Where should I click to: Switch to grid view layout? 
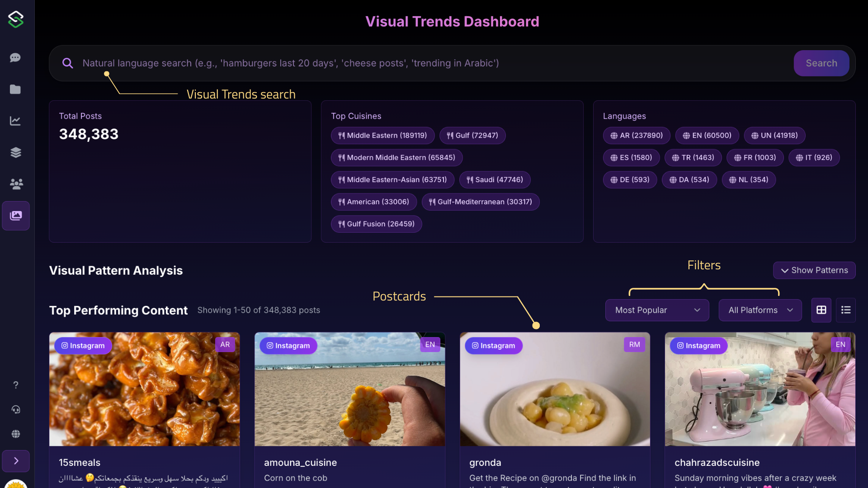pos(821,310)
